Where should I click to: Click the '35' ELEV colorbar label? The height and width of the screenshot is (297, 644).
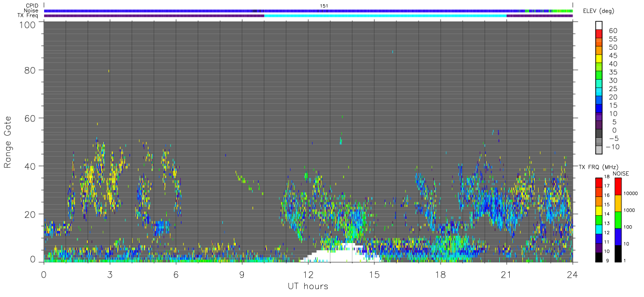(x=613, y=72)
